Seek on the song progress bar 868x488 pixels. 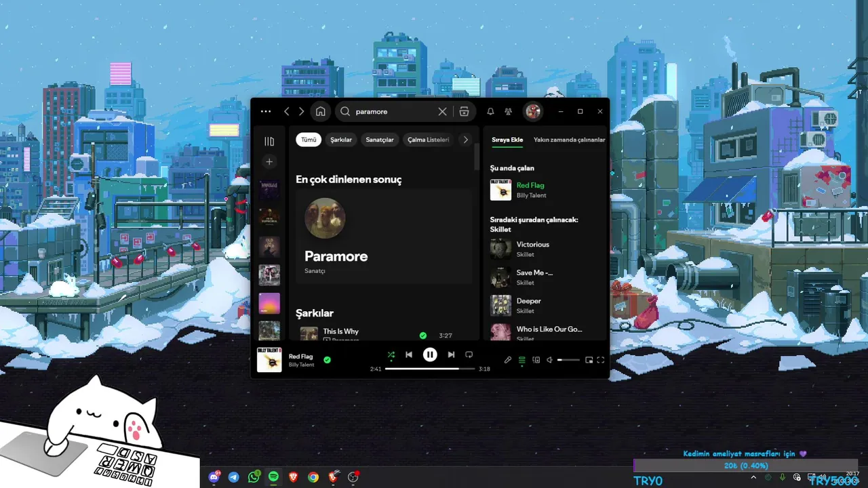pyautogui.click(x=430, y=369)
